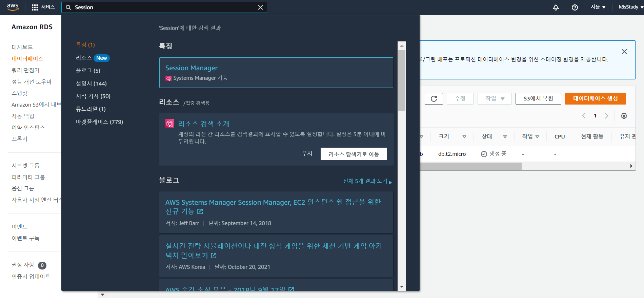Click 데이터베이스 생성 button
Viewport: 644px width, 298px height.
(x=596, y=99)
